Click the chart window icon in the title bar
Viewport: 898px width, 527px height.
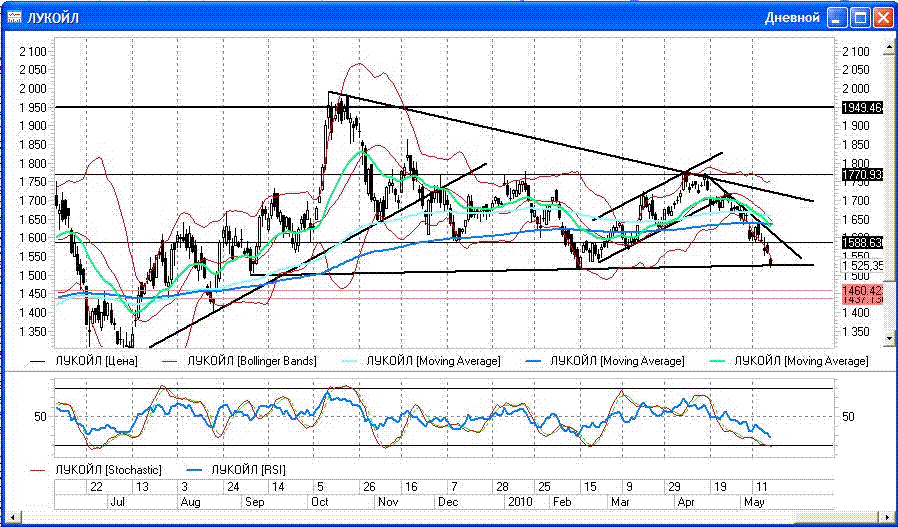tap(14, 18)
